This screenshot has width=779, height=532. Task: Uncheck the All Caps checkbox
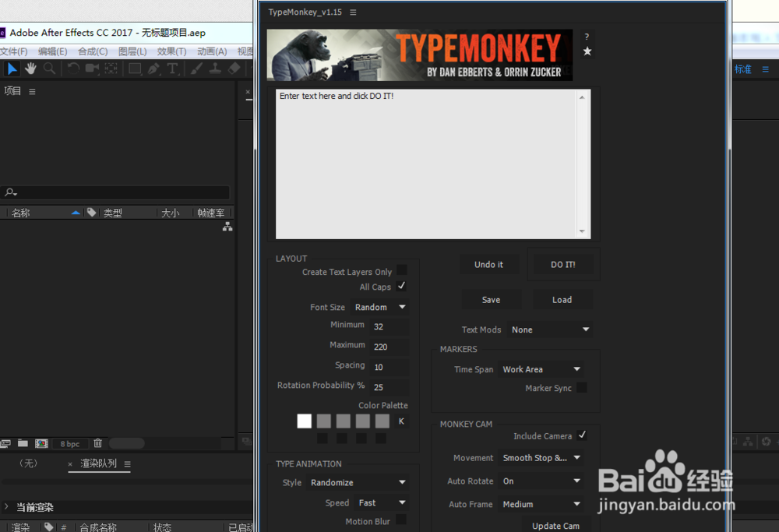click(401, 286)
